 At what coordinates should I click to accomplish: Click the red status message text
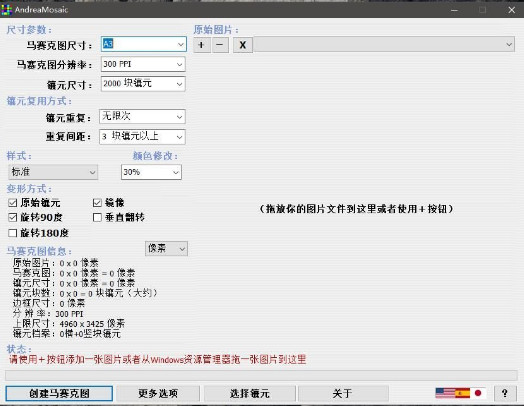tap(157, 360)
